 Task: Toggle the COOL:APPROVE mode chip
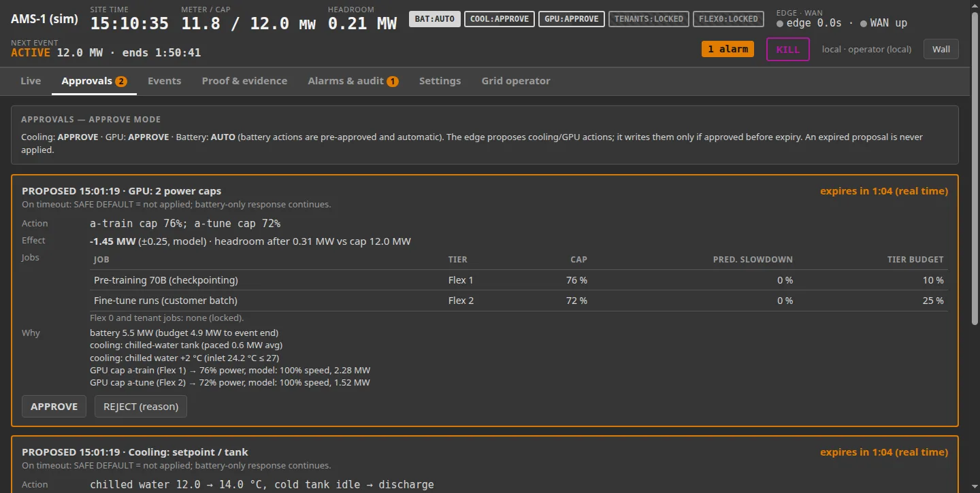point(500,19)
